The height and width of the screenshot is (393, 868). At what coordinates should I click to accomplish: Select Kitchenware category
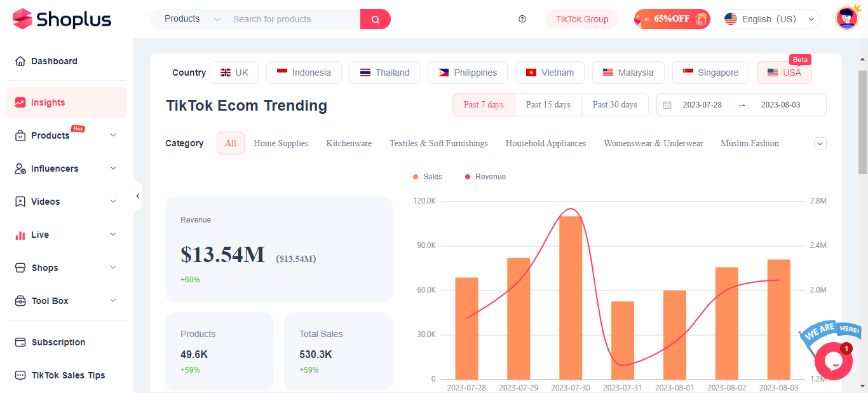(349, 144)
